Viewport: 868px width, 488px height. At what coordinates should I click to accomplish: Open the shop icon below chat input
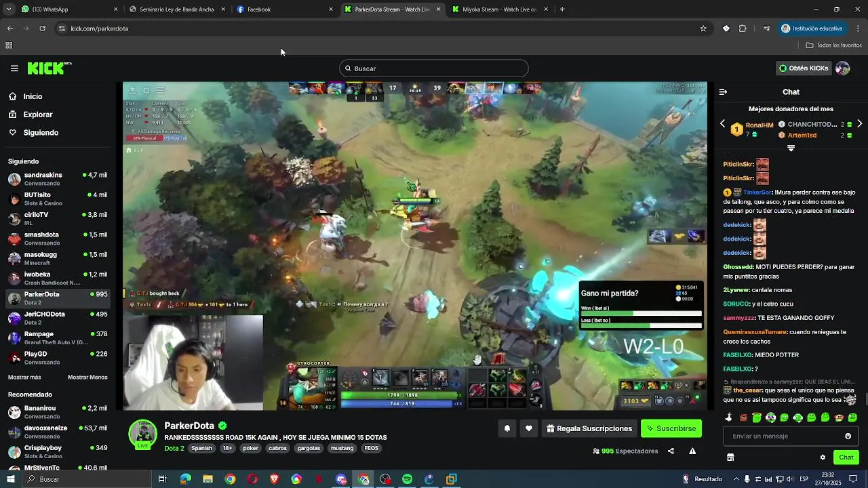click(x=730, y=457)
